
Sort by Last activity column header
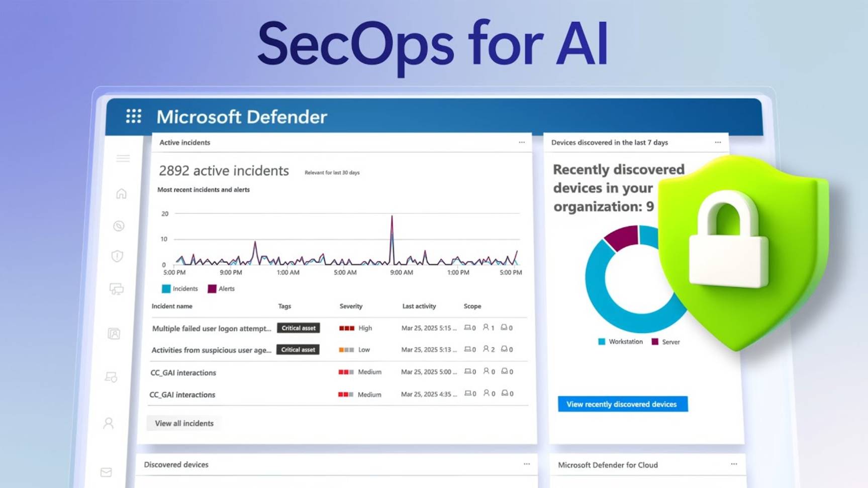click(419, 306)
